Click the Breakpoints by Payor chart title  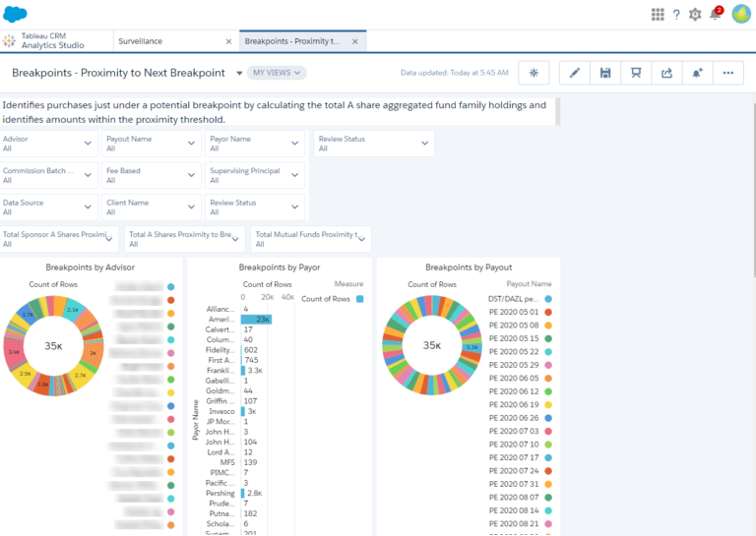point(280,268)
